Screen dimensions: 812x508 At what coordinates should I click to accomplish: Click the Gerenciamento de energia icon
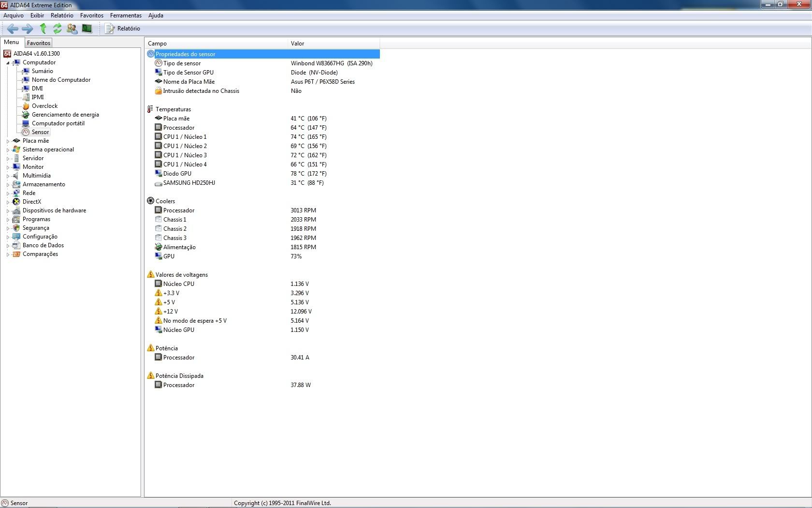pos(26,115)
